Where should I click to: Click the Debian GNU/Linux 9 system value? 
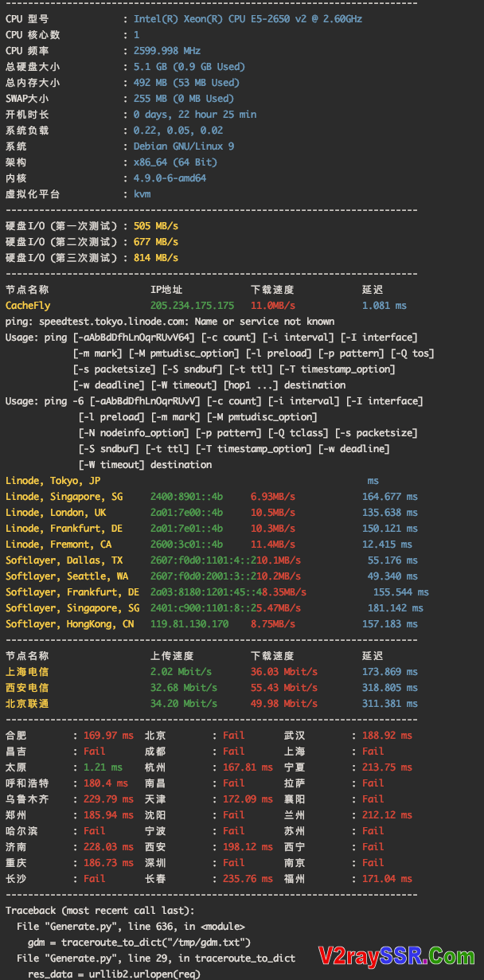[184, 146]
